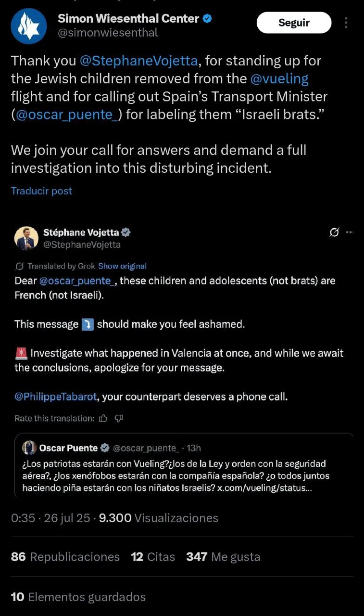Screen dimensions: 364x616
Task: View the 12 Citas list
Action: [x=153, y=557]
